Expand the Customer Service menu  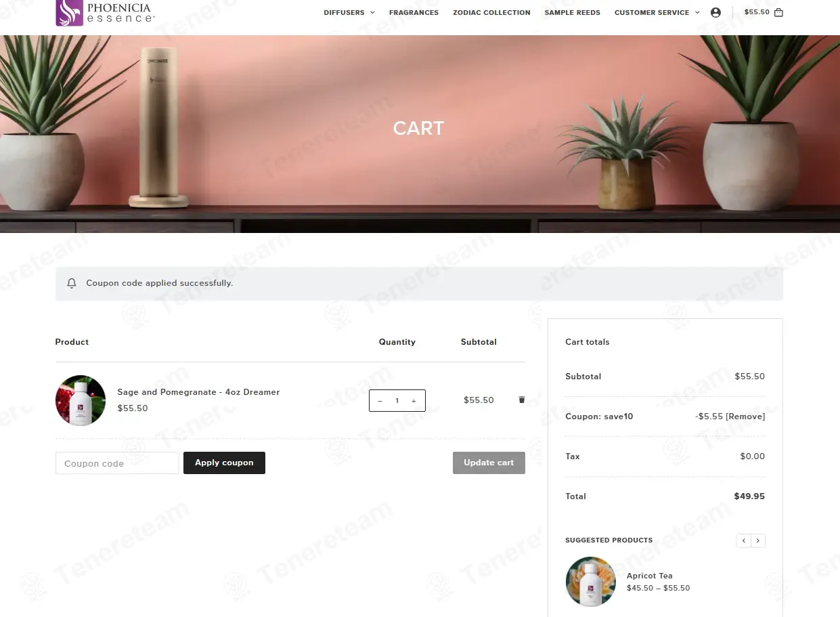[657, 12]
